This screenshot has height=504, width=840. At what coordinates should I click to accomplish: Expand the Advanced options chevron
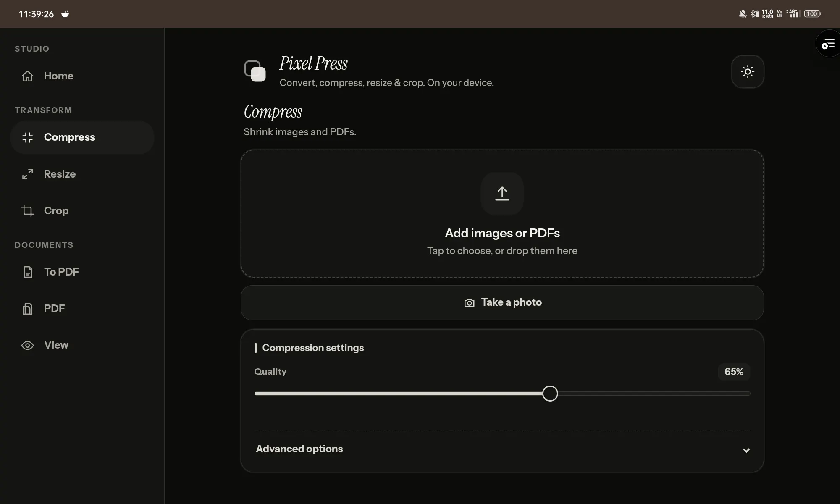tap(746, 450)
